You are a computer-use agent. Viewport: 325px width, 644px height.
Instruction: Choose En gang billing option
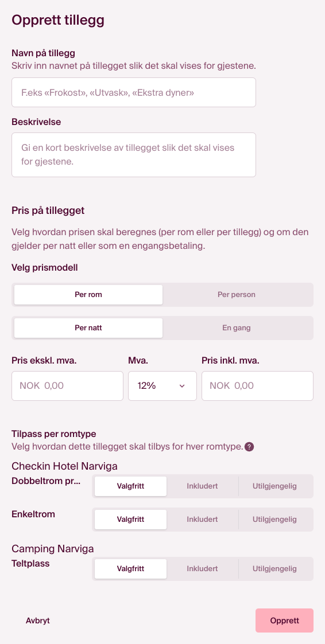pyautogui.click(x=237, y=328)
